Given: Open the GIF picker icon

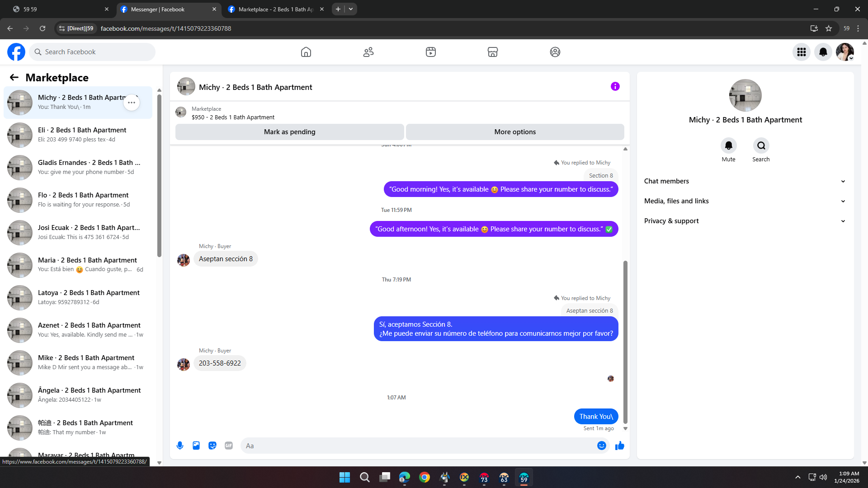Looking at the screenshot, I should tap(229, 446).
